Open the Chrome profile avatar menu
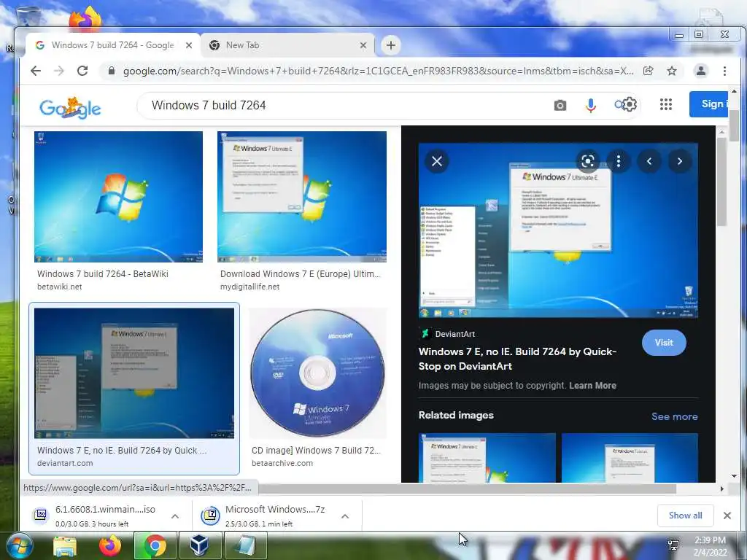747x560 pixels. pyautogui.click(x=701, y=71)
